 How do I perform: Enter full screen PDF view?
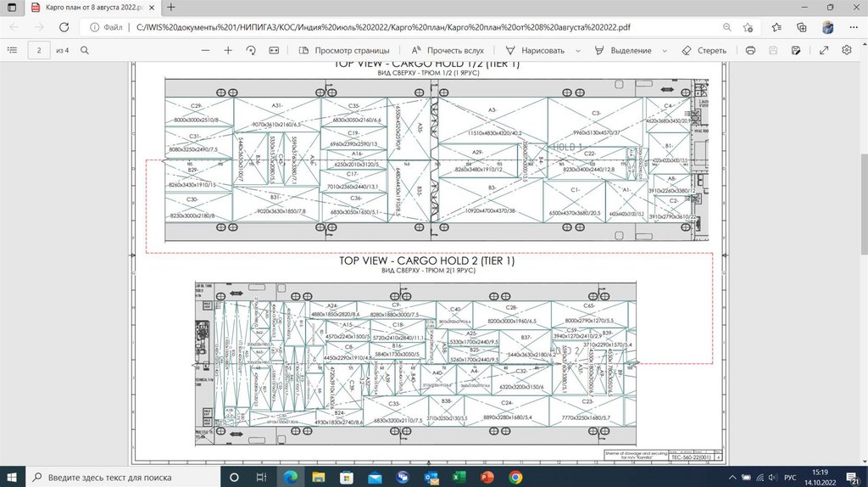824,50
